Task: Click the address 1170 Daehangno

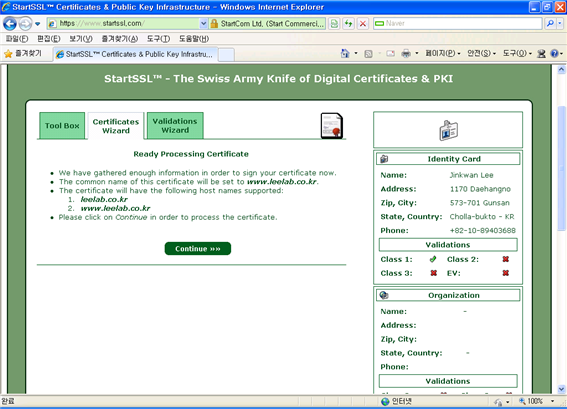Action: tap(480, 189)
